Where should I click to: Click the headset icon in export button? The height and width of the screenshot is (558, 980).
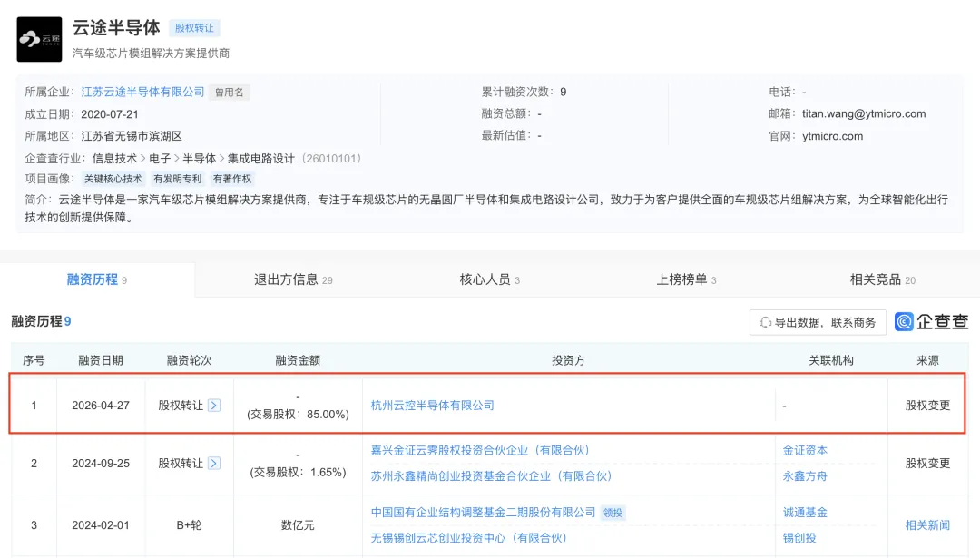click(765, 322)
